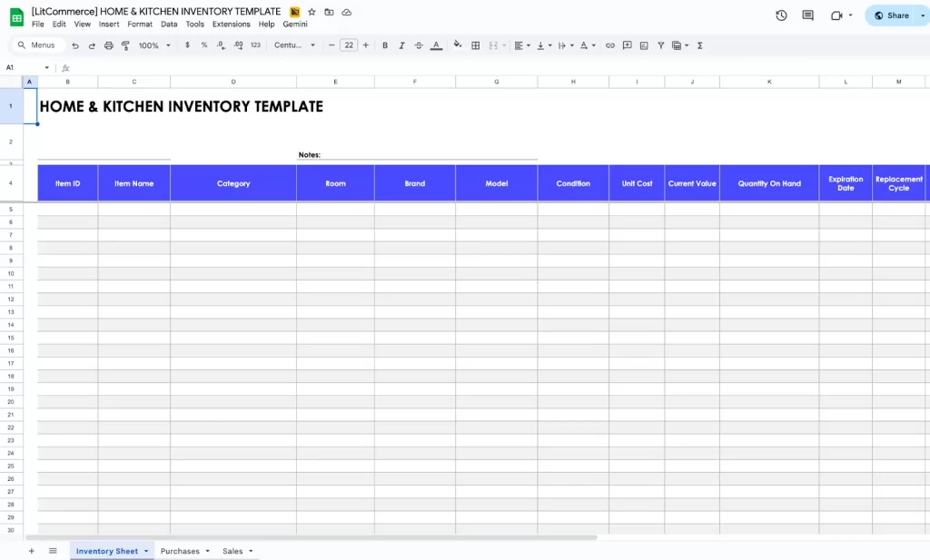
Task: Open the Functions (sigma) tool
Action: tap(699, 44)
